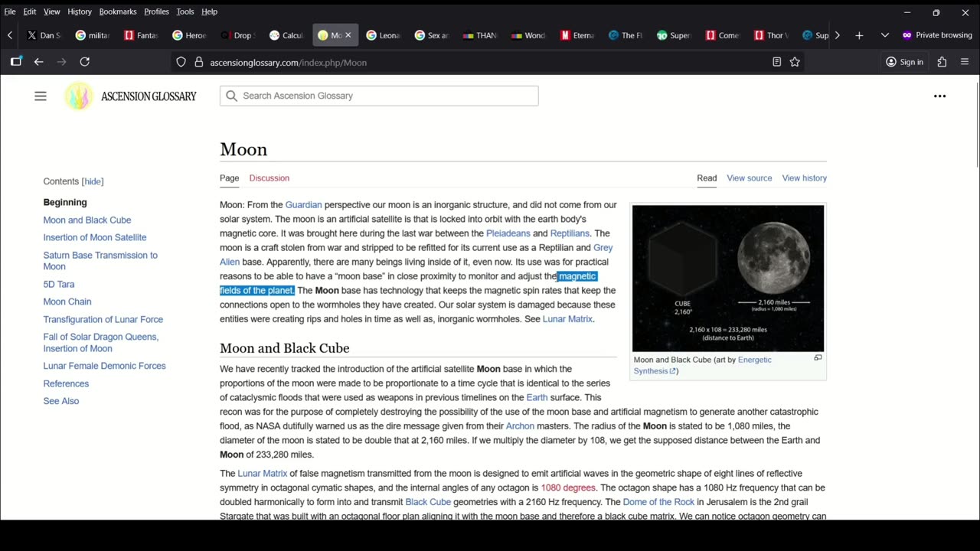Image resolution: width=980 pixels, height=551 pixels.
Task: Toggle reader view in address bar
Action: (776, 62)
